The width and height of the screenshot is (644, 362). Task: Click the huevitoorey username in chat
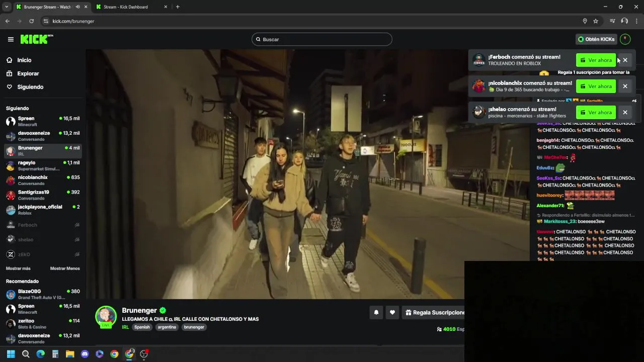tap(549, 195)
